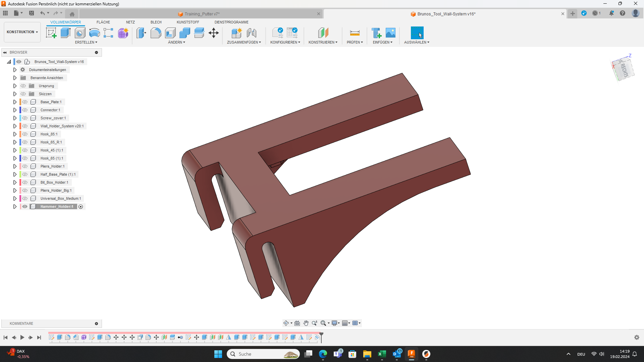The width and height of the screenshot is (644, 362).
Task: Show the Base_Plate:1 component
Action: tap(25, 102)
